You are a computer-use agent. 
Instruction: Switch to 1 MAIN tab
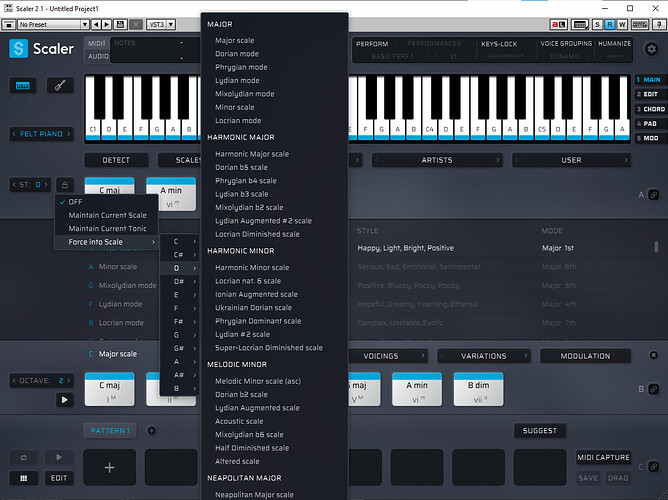651,80
